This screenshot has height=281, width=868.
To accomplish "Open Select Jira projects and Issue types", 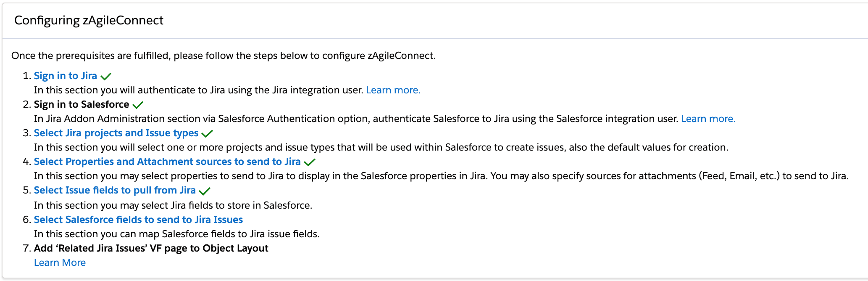I will 116,133.
